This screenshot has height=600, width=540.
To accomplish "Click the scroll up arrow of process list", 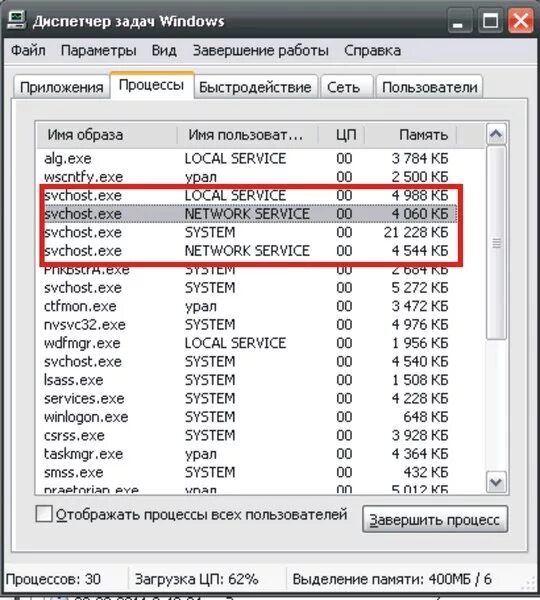I will point(496,134).
